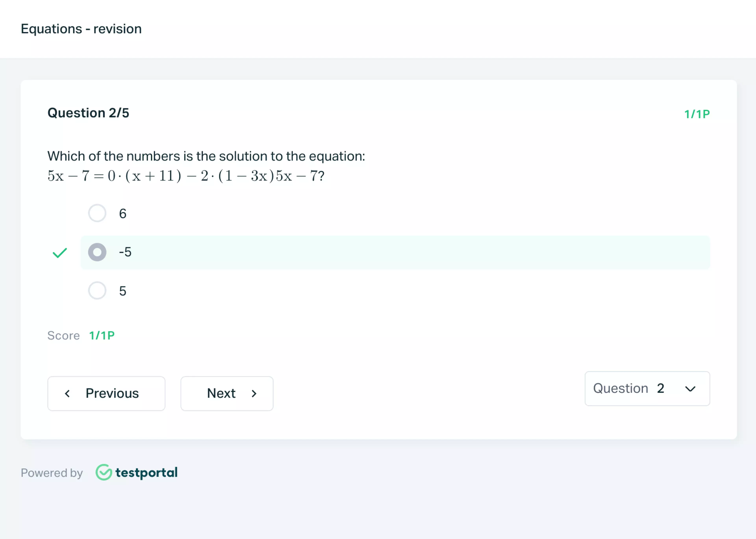Click the checkmark icon next to -5
The height and width of the screenshot is (539, 756).
[59, 252]
